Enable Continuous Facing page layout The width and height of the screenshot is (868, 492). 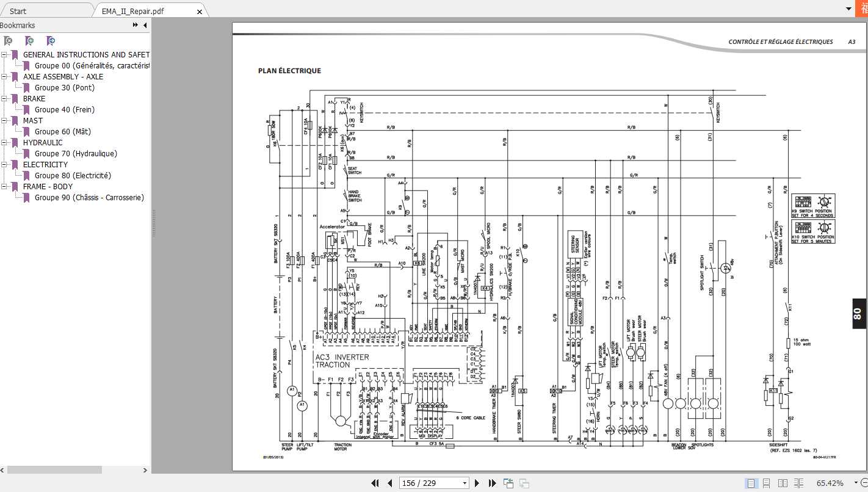[x=800, y=483]
